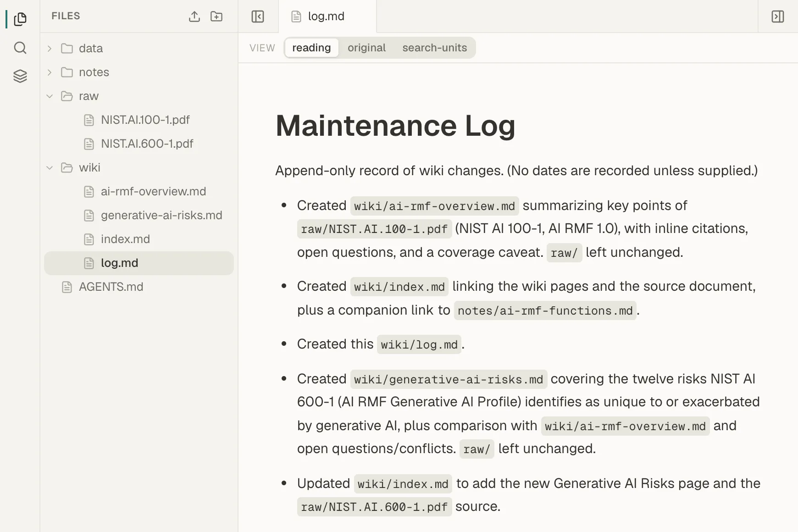
Task: Collapse the left sidebar panel icon
Action: click(258, 17)
